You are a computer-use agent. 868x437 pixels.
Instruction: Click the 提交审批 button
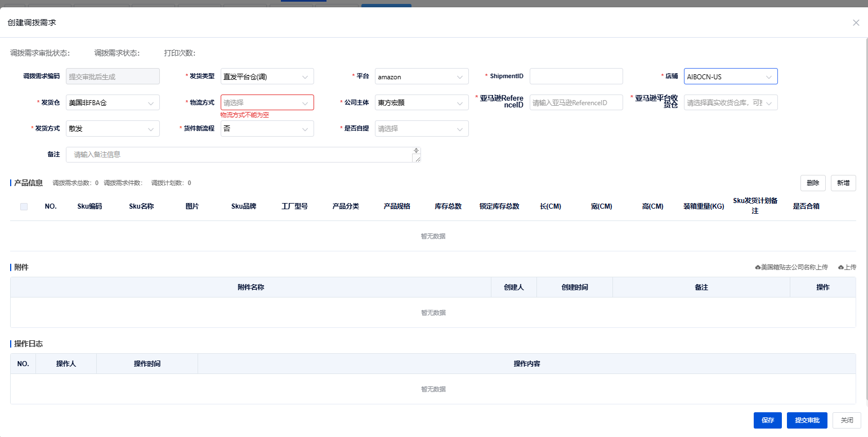click(806, 420)
